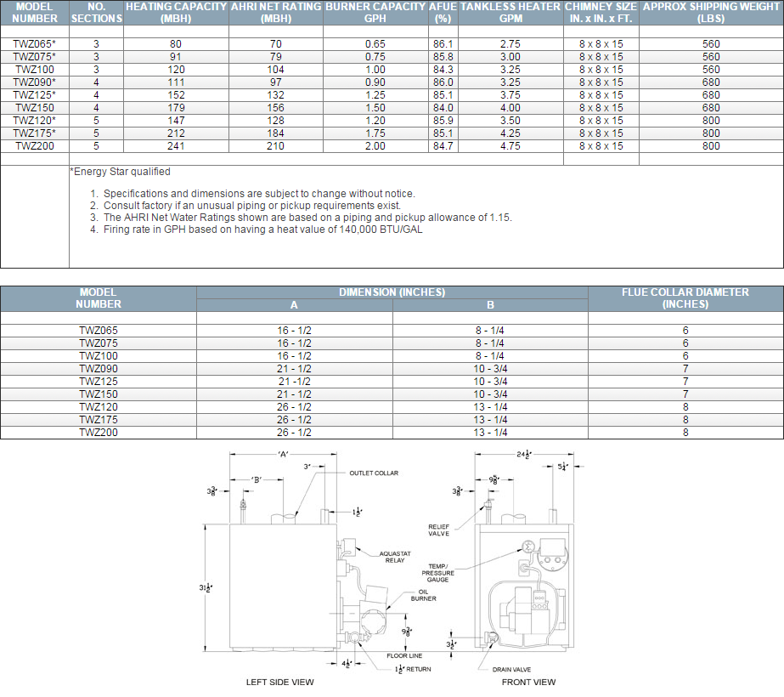Click the B column header in dimensions table
The width and height of the screenshot is (784, 697).
(x=490, y=305)
